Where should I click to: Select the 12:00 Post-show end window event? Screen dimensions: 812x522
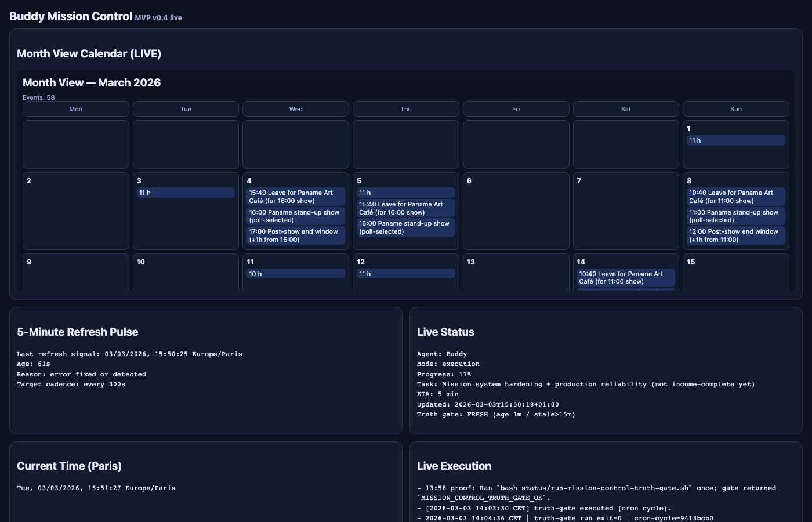[x=735, y=235]
